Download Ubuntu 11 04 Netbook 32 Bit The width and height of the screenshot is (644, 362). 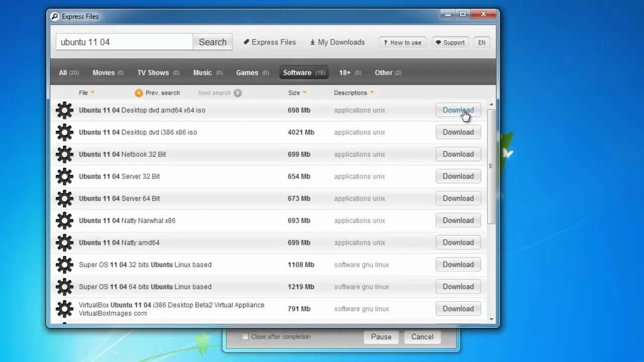(458, 154)
